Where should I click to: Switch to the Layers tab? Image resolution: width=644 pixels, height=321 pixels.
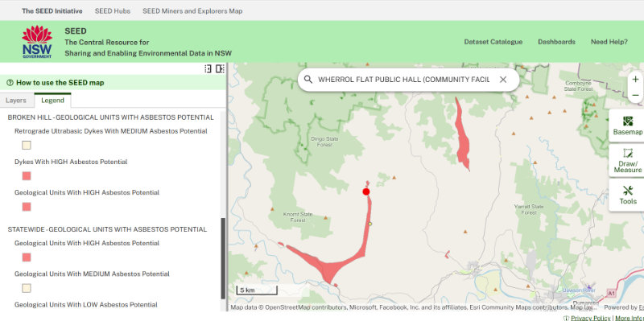(x=16, y=100)
